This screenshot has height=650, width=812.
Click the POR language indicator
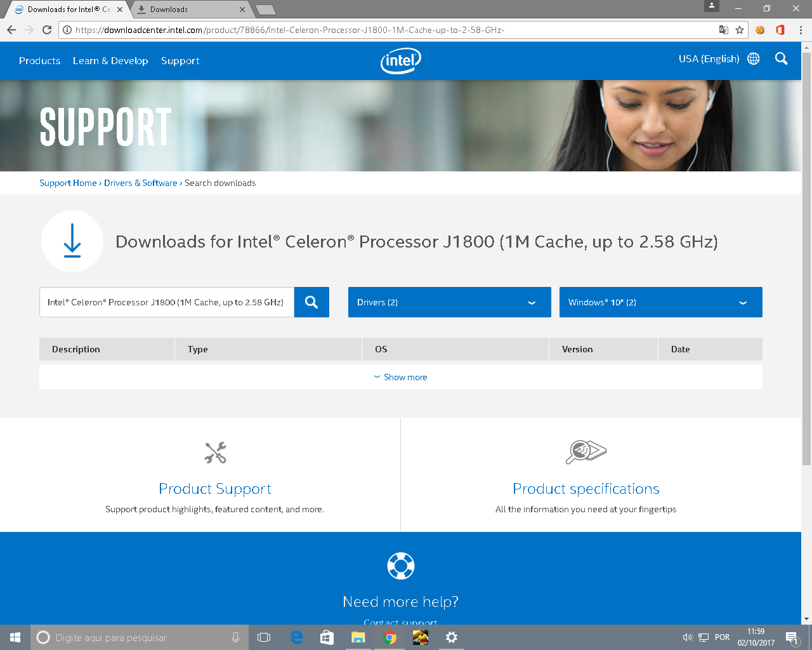point(723,637)
